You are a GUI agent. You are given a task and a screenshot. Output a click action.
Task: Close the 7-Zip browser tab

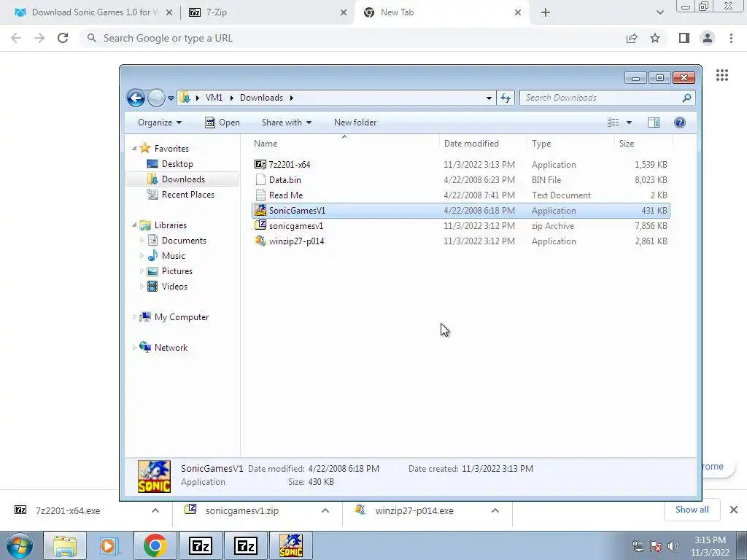344,12
